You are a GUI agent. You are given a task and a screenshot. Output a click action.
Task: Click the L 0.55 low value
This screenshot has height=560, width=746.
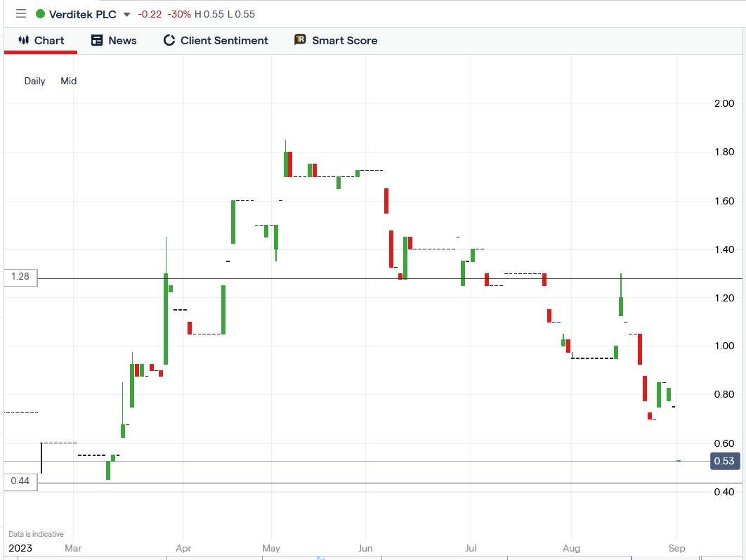[x=241, y=14]
